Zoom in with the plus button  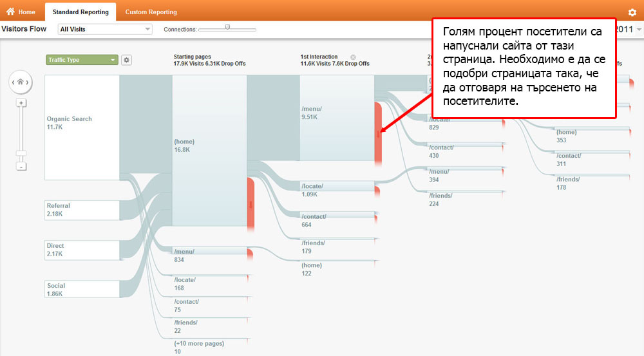[21, 103]
